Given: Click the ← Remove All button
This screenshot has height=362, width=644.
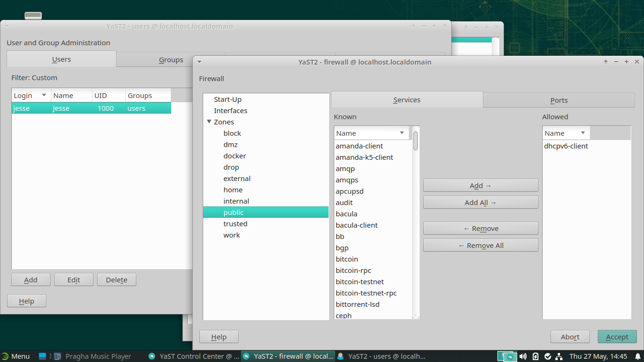Looking at the screenshot, I should pos(480,245).
